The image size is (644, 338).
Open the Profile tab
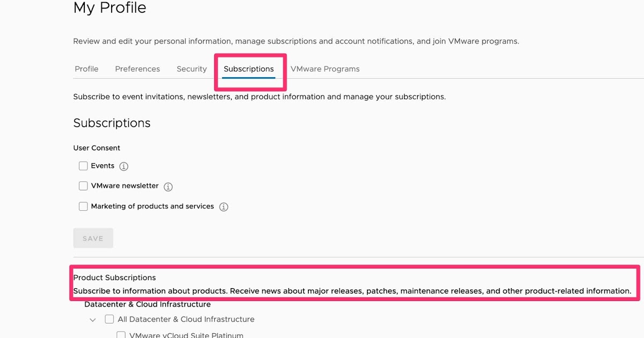tap(86, 69)
